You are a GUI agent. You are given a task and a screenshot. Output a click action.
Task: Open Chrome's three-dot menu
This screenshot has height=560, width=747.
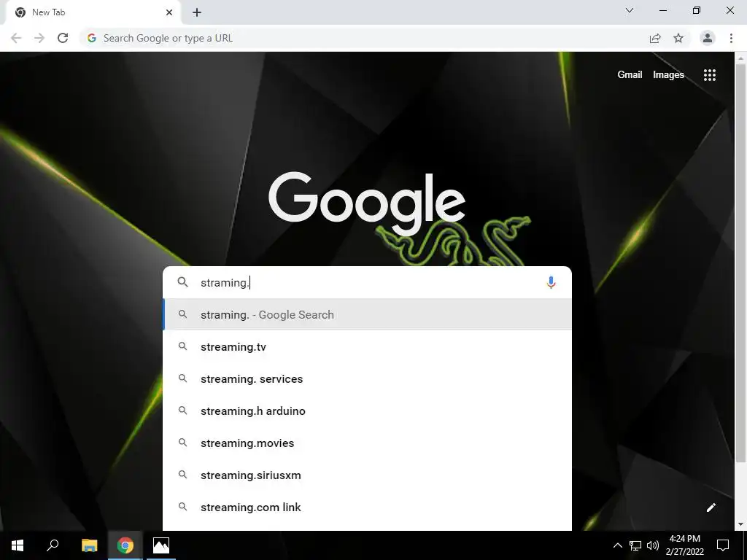pyautogui.click(x=731, y=38)
